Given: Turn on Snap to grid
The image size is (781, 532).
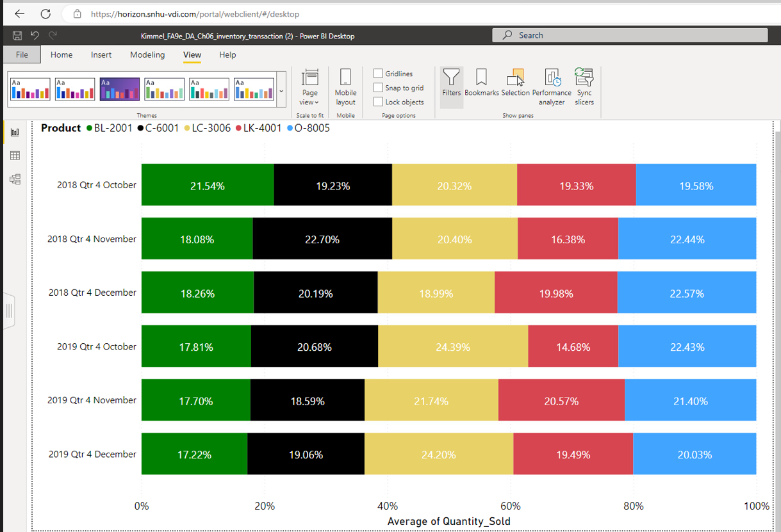Looking at the screenshot, I should 378,88.
